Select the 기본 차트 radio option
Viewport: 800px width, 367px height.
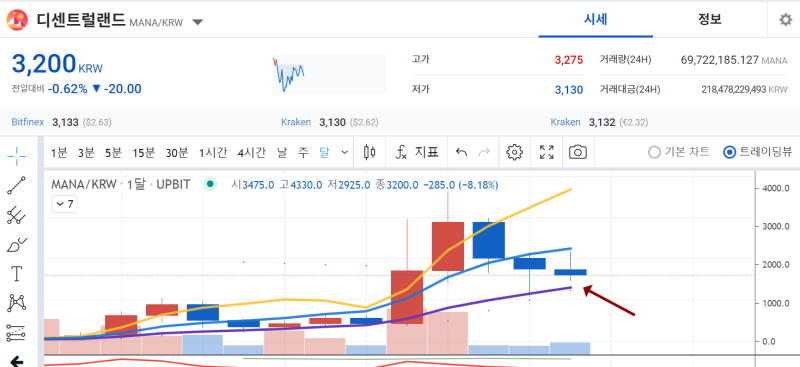point(679,152)
